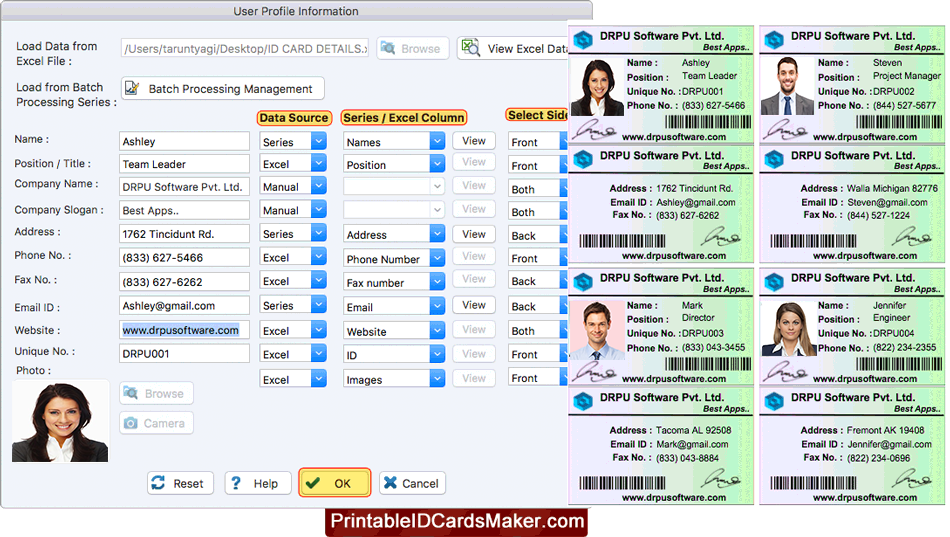This screenshot has width=950, height=537.
Task: Click the DRPU logo on Steven's front card
Action: [774, 40]
